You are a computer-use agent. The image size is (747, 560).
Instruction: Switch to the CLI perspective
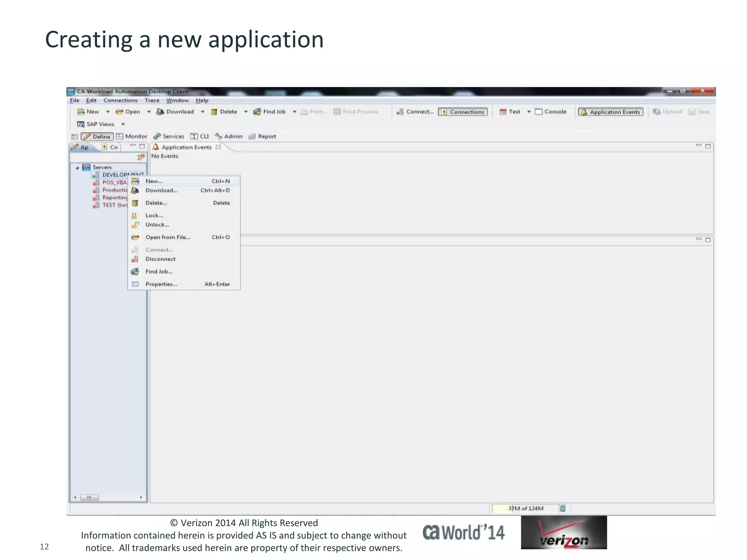(200, 136)
